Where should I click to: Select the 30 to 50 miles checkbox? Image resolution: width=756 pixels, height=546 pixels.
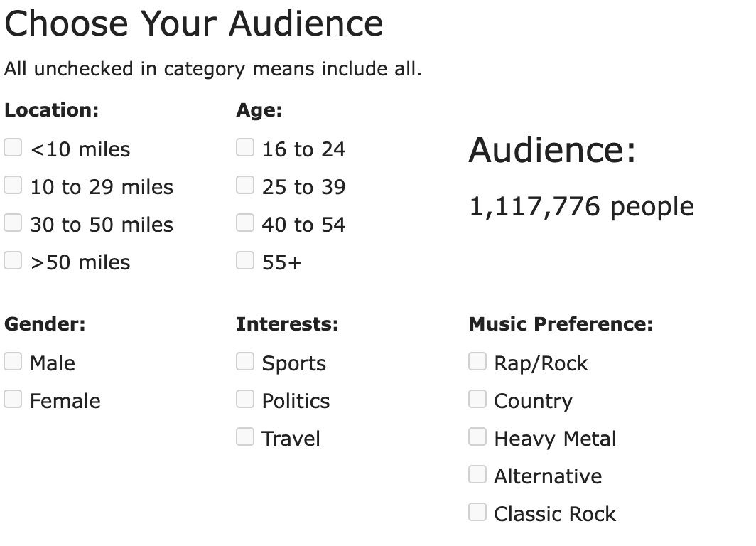13,223
